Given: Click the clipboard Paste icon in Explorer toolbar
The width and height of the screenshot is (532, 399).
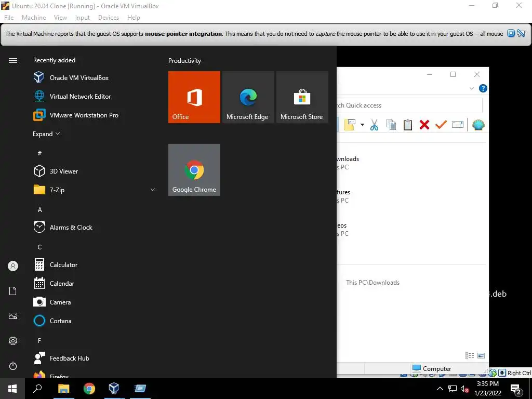Looking at the screenshot, I should click(407, 125).
